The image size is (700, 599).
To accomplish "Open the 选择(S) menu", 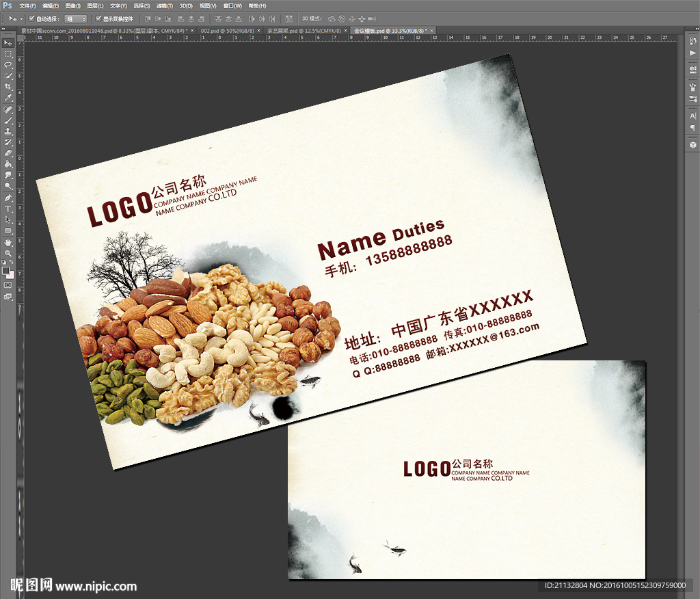I will pyautogui.click(x=142, y=5).
